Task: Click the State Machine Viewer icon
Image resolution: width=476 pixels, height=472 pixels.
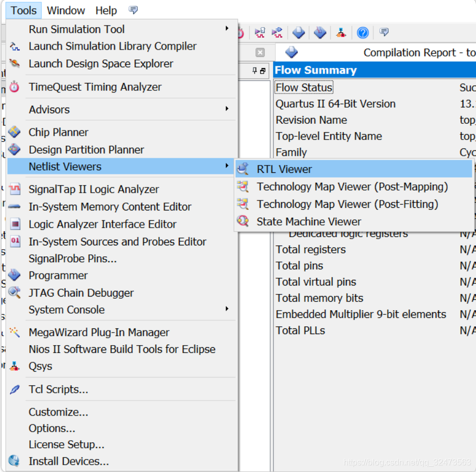Action: (x=243, y=221)
